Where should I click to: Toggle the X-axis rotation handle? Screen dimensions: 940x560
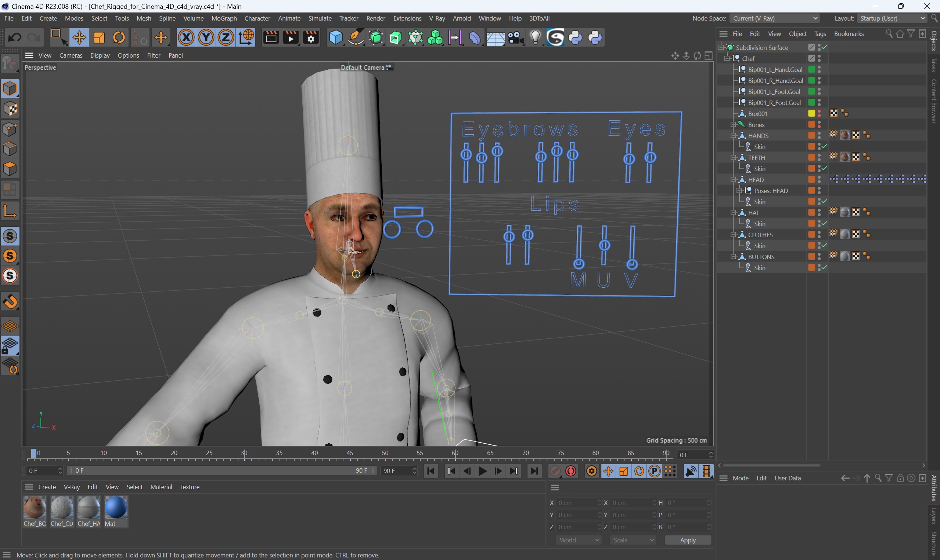186,38
